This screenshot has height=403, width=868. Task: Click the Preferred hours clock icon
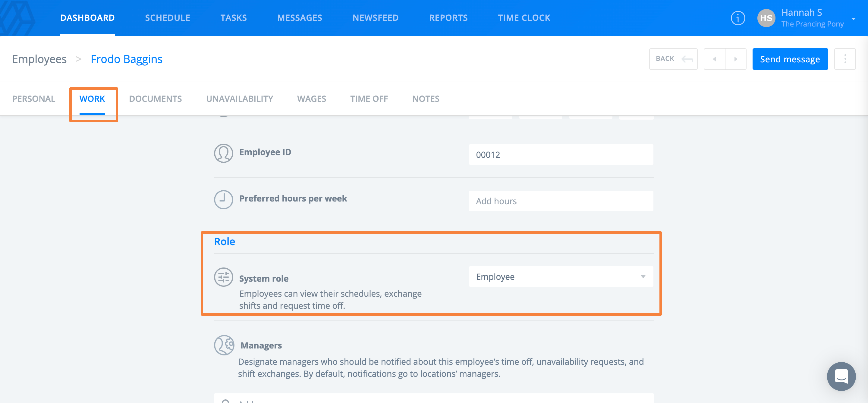(223, 200)
